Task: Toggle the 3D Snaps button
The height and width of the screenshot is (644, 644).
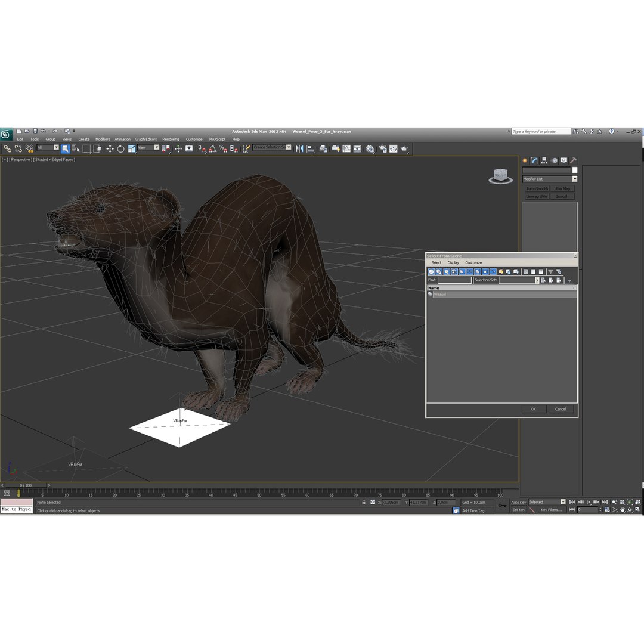Action: point(202,148)
